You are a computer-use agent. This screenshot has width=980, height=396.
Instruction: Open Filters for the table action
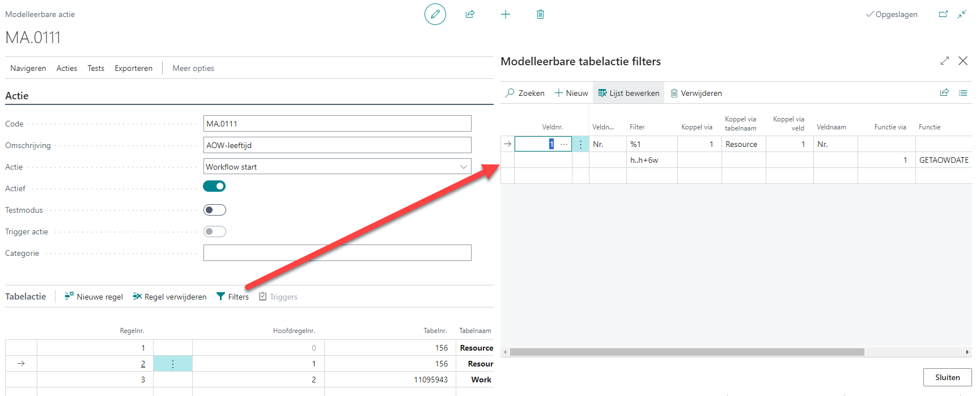[x=233, y=297]
